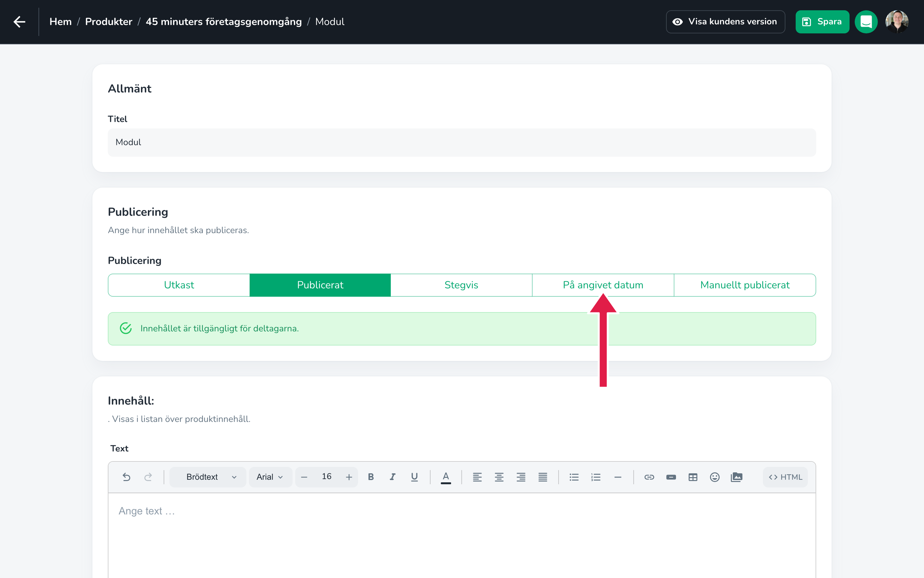Insert a horizontal divider line
This screenshot has width=924, height=578.
click(618, 477)
